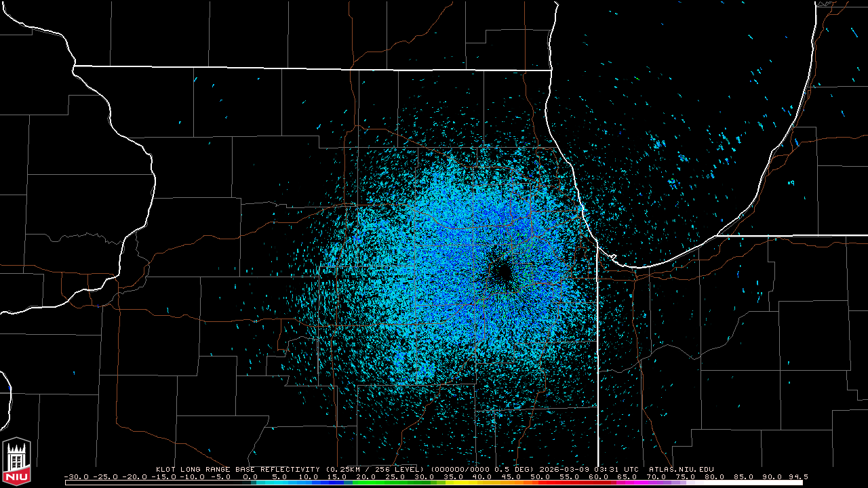Click the 0.0 scale label
868x488 pixels.
coord(250,476)
